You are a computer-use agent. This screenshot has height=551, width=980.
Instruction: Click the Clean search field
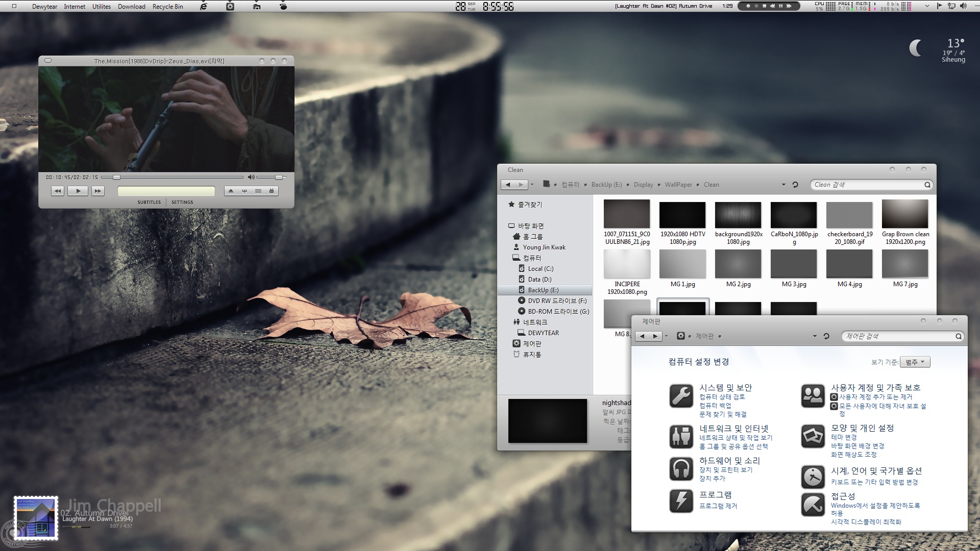pos(871,185)
